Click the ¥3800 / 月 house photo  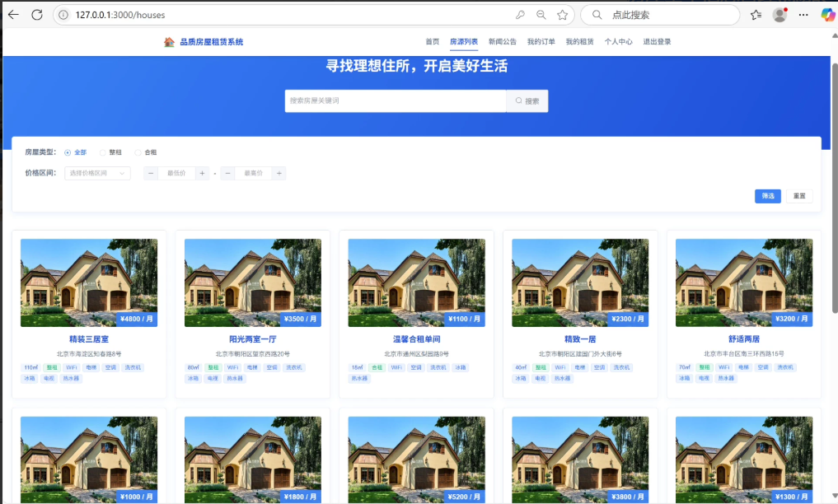click(x=580, y=460)
